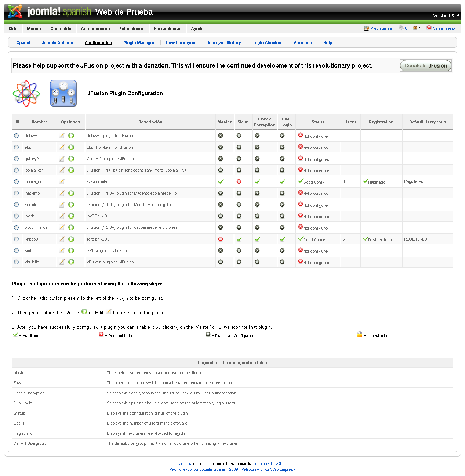This screenshot has height=476, width=465.
Task: Open the New Usersync tab
Action: click(181, 43)
